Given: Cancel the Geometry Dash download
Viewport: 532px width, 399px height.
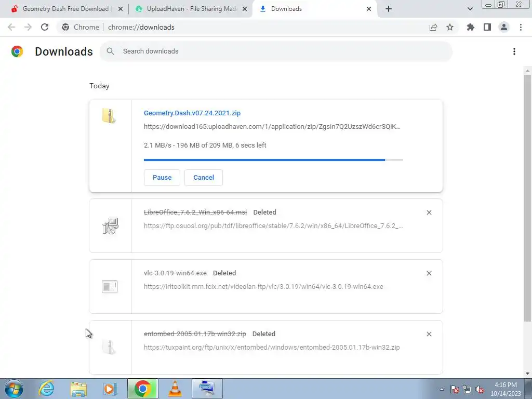Looking at the screenshot, I should point(204,178).
